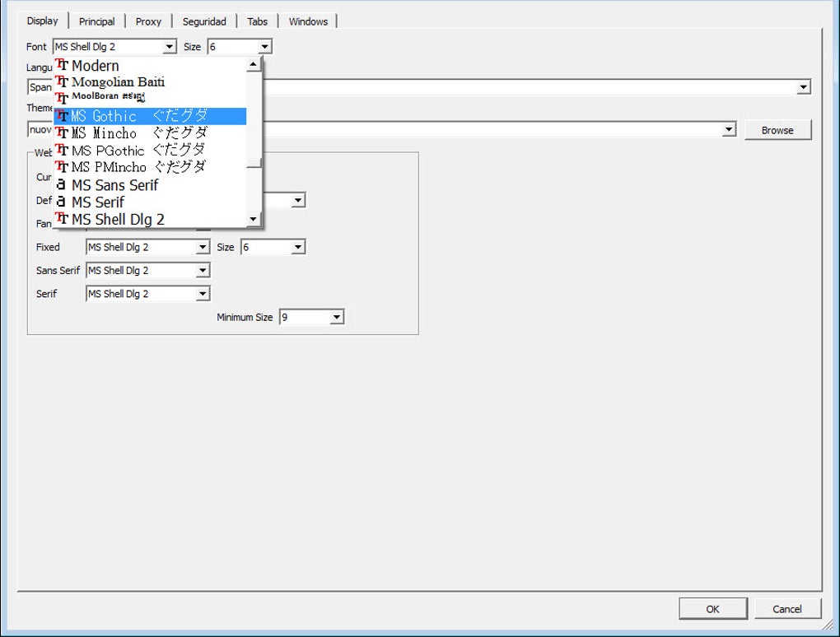Expand the Language dropdown arrow

click(x=804, y=86)
